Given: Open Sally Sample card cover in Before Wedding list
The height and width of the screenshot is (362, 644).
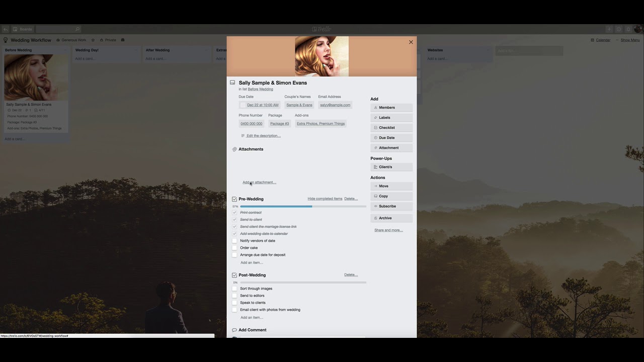Looking at the screenshot, I should [36, 77].
